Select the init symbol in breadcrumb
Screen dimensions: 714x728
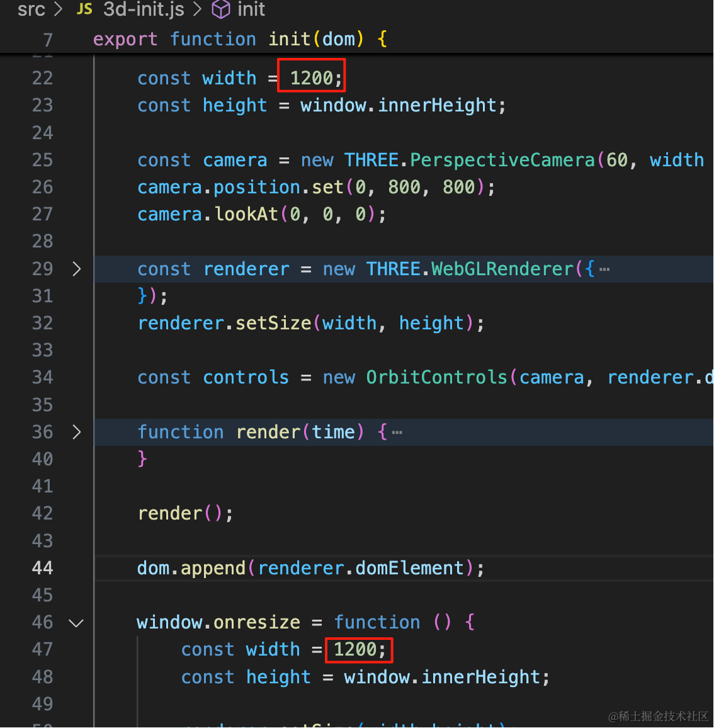[251, 9]
